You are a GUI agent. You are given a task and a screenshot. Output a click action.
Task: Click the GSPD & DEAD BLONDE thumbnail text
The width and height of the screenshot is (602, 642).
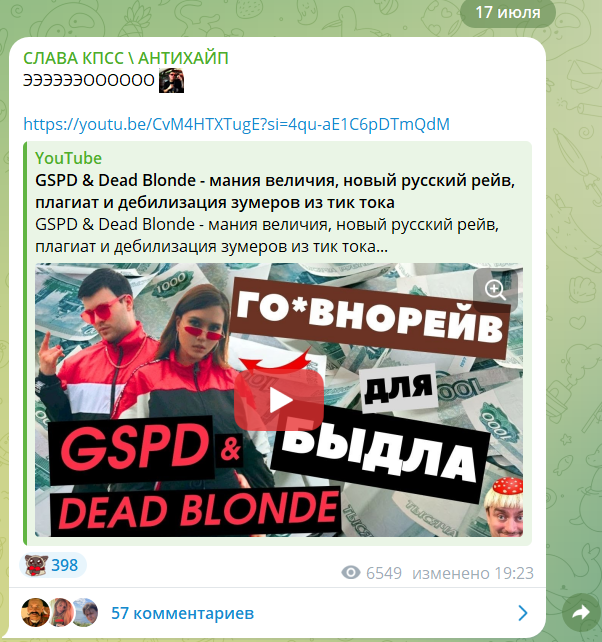196,477
